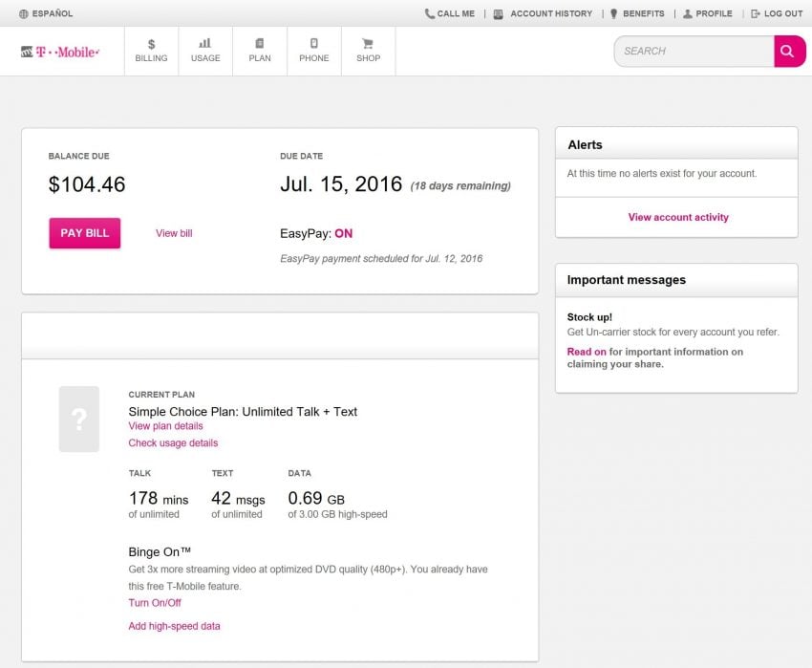Open the Plan section icon
The image size is (812, 668).
point(259,50)
